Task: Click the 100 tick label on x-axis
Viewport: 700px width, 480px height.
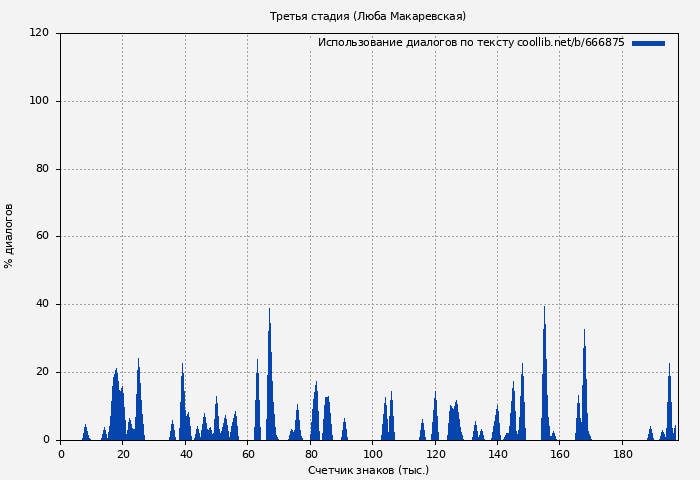Action: coord(373,454)
